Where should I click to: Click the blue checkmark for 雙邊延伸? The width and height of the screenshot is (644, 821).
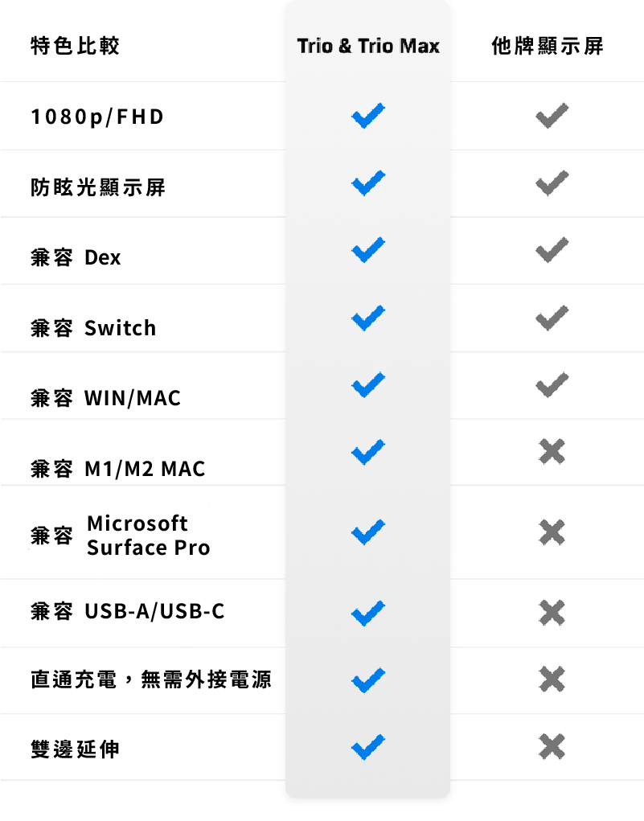pyautogui.click(x=367, y=748)
